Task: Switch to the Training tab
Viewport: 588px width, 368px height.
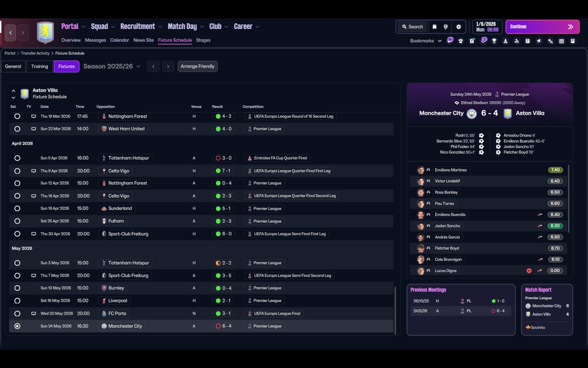Action: click(x=40, y=66)
